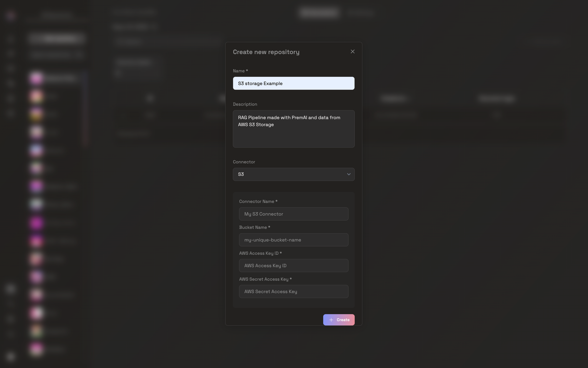
Task: Click the Create button
Action: [x=339, y=320]
